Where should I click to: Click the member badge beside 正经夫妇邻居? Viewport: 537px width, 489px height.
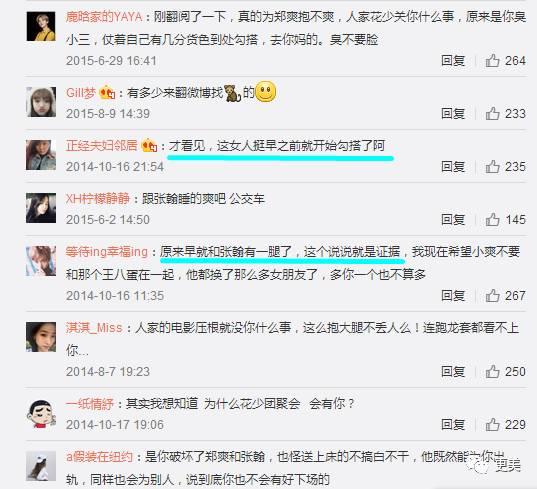[x=149, y=146]
